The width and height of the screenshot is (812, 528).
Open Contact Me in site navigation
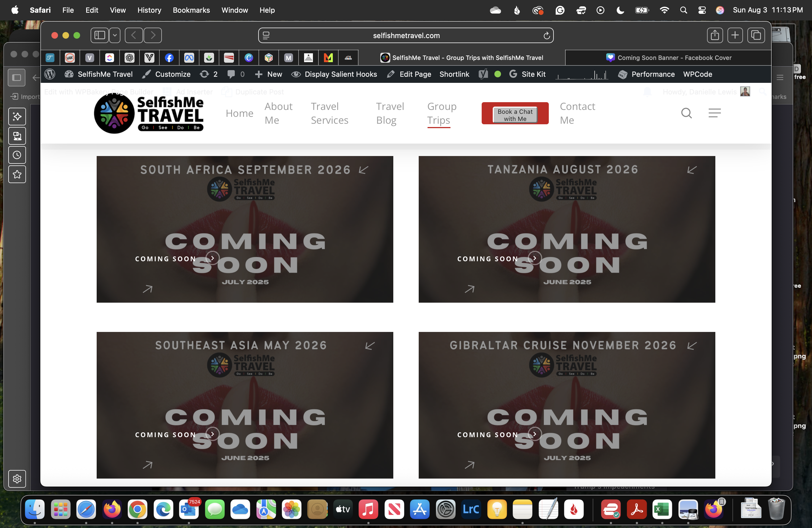pyautogui.click(x=577, y=113)
